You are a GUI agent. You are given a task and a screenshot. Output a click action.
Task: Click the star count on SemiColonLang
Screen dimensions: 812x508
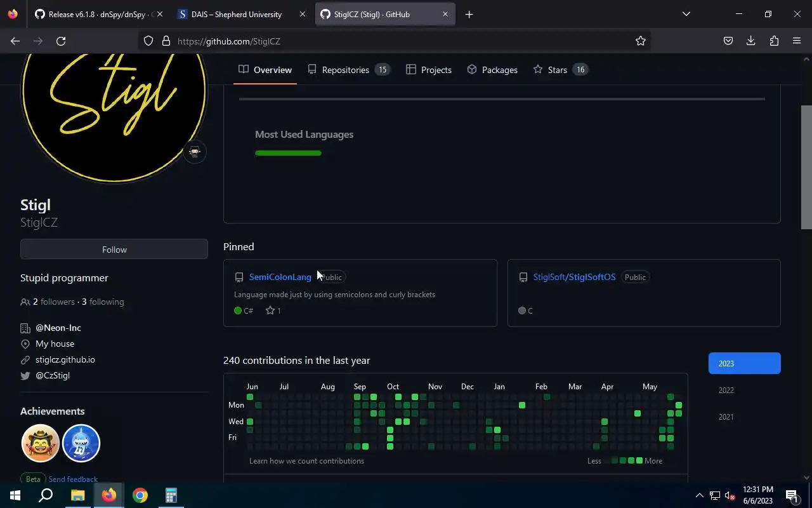point(273,311)
